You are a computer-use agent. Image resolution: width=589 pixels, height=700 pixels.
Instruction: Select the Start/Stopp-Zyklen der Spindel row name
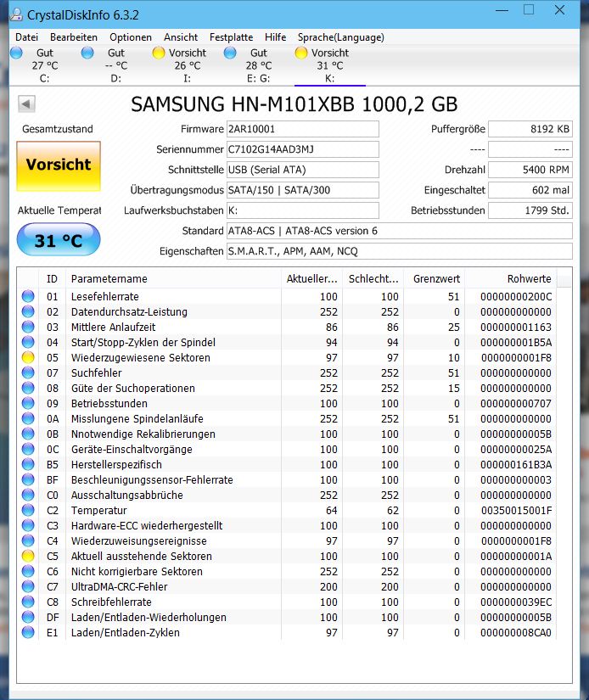click(143, 343)
